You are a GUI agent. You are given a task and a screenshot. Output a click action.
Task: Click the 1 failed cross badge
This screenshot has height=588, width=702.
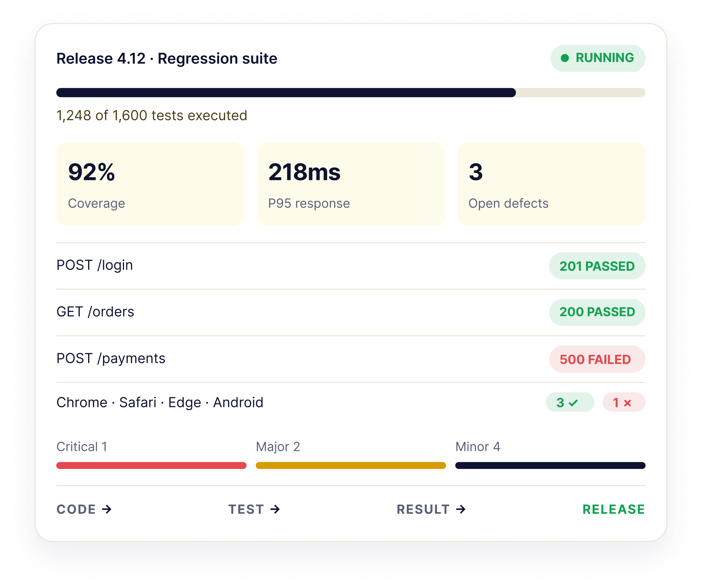coord(624,402)
